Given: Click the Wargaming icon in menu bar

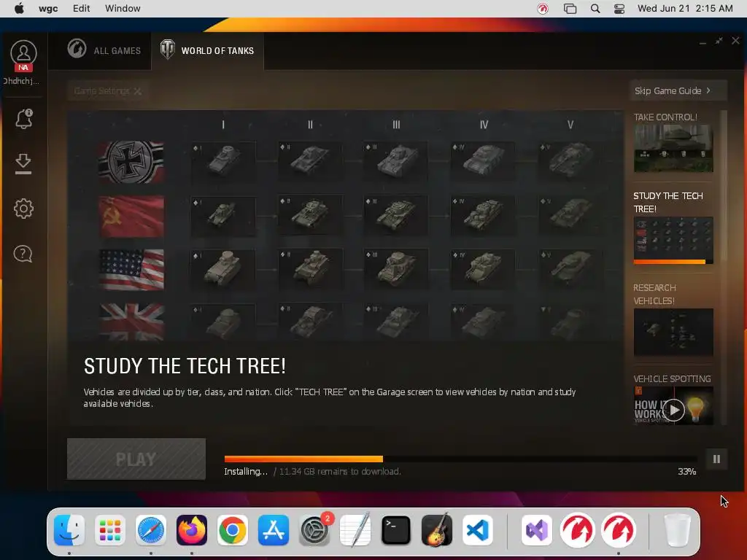Looking at the screenshot, I should [x=543, y=9].
